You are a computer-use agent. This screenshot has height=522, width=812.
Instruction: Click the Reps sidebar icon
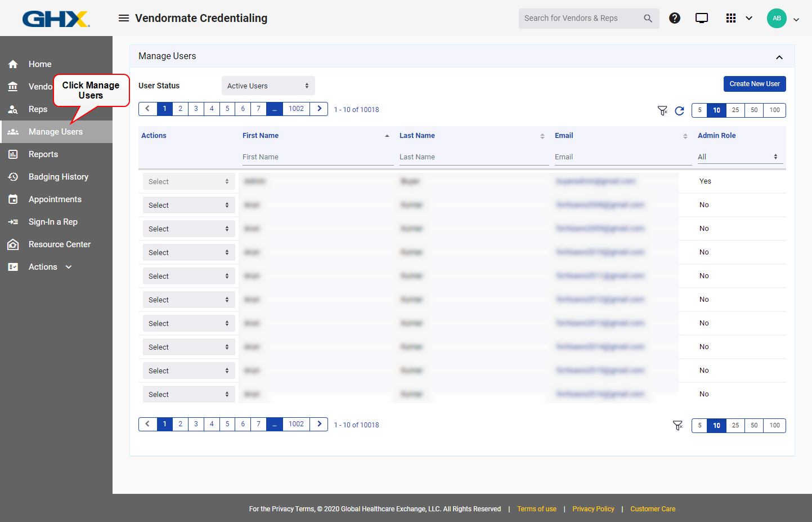click(13, 109)
